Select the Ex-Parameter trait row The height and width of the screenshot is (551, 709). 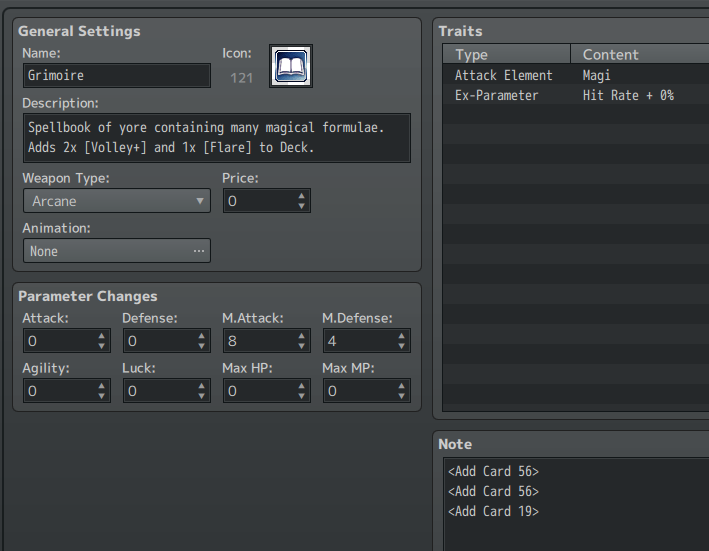[576, 95]
